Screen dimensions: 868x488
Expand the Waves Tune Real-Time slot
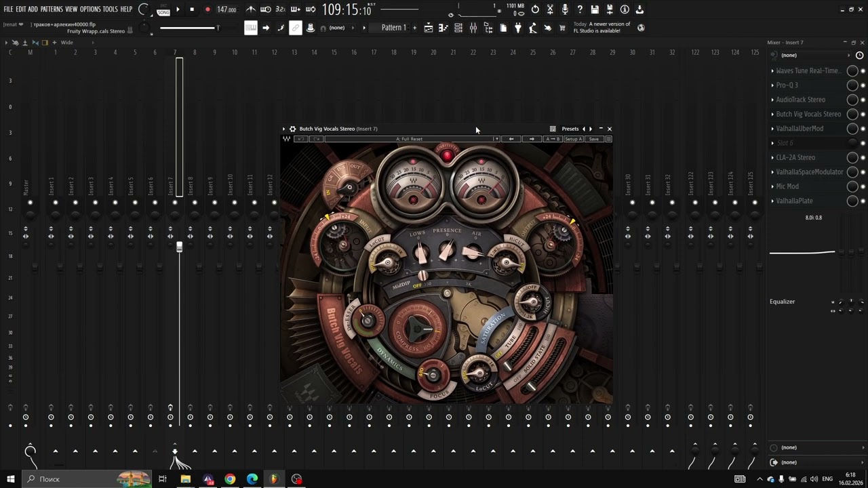tap(772, 70)
